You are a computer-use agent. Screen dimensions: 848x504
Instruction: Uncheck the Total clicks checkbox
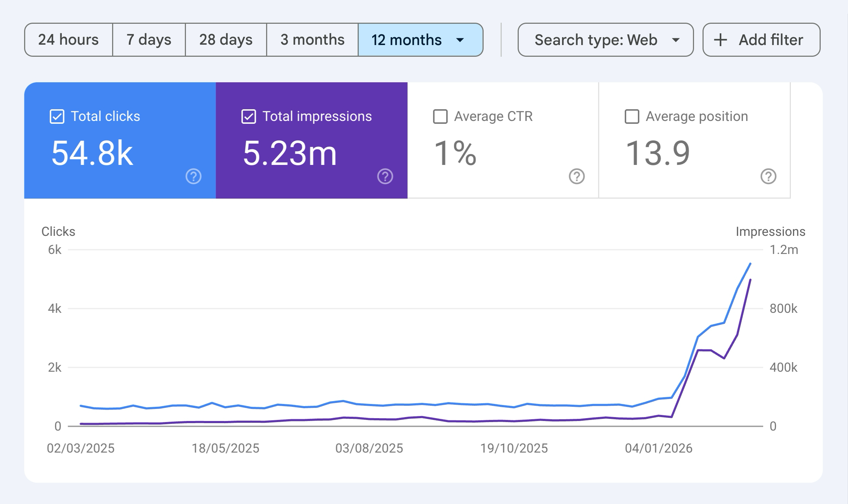(x=57, y=116)
